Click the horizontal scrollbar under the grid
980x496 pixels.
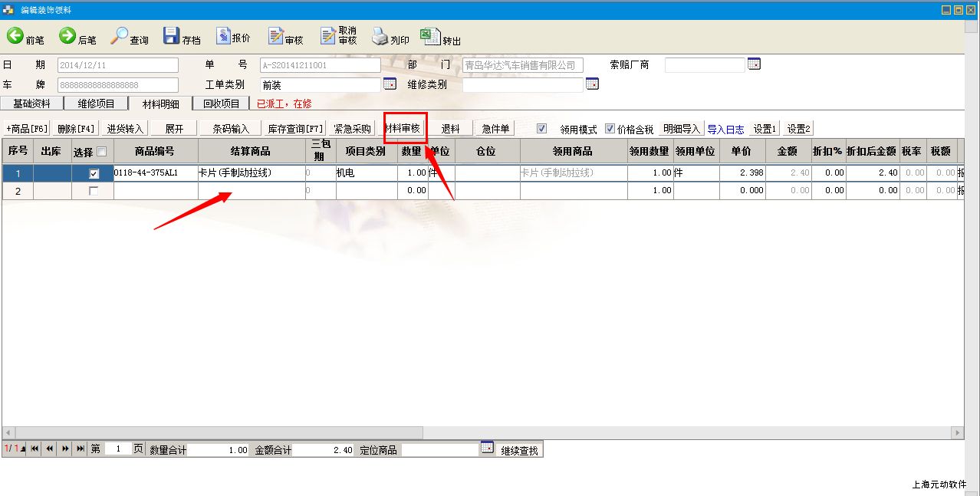483,433
